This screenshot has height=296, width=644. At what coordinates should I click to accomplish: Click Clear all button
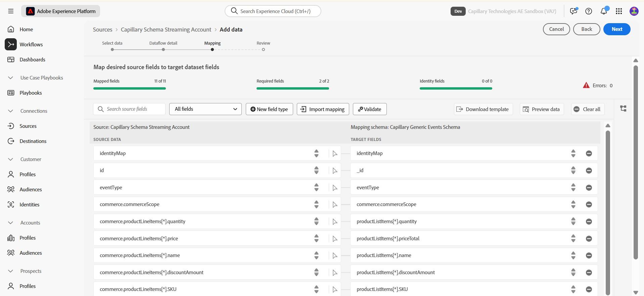pyautogui.click(x=588, y=109)
